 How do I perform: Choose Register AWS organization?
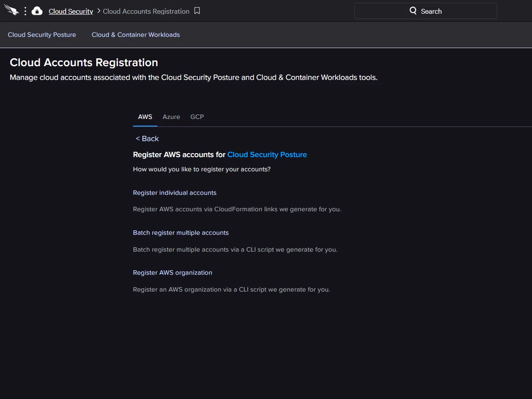pyautogui.click(x=172, y=273)
